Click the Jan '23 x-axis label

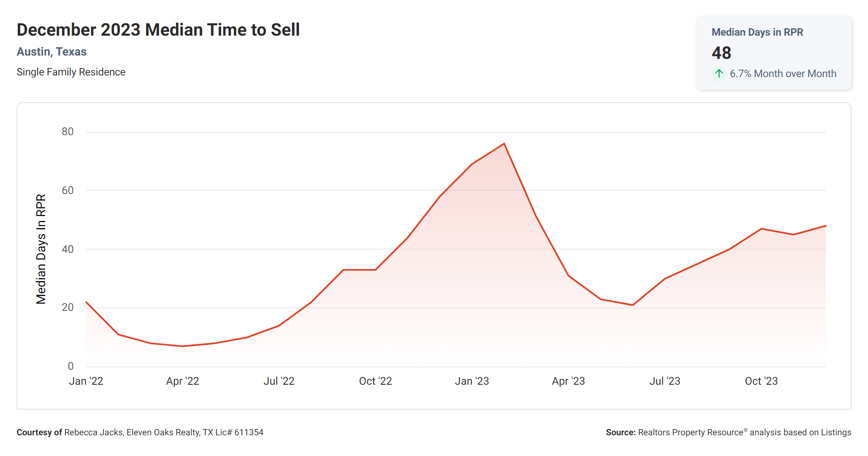pos(472,381)
